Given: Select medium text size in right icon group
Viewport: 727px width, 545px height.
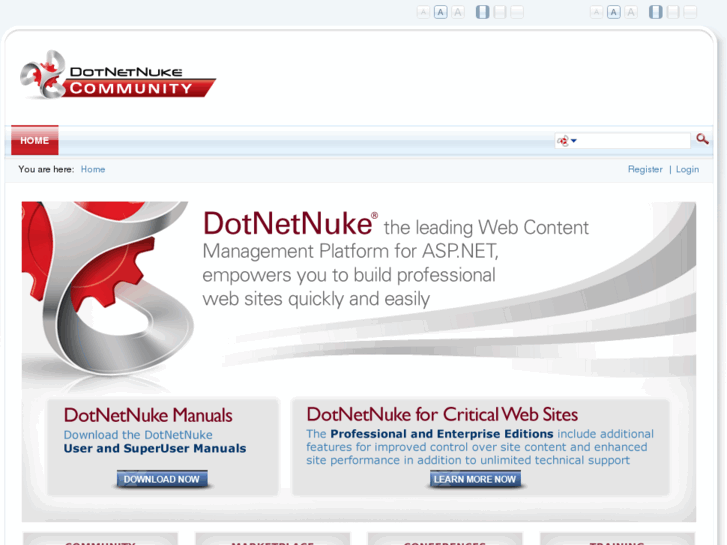Looking at the screenshot, I should pyautogui.click(x=614, y=12).
